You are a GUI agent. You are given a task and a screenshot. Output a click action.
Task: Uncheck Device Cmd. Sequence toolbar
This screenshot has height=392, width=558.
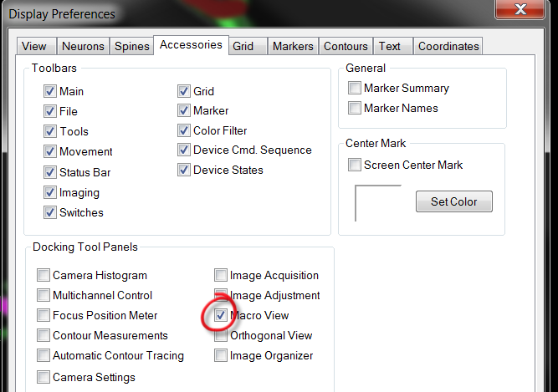pyautogui.click(x=183, y=150)
